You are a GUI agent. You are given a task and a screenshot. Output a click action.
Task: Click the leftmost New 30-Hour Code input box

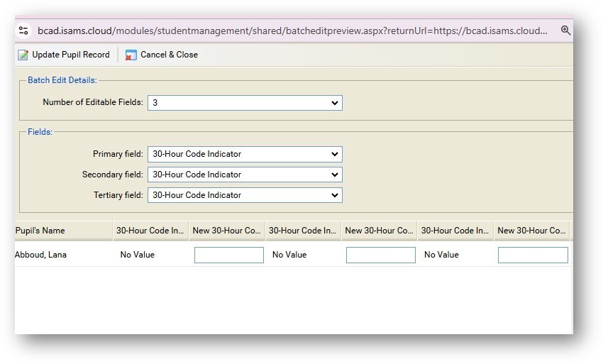click(228, 255)
